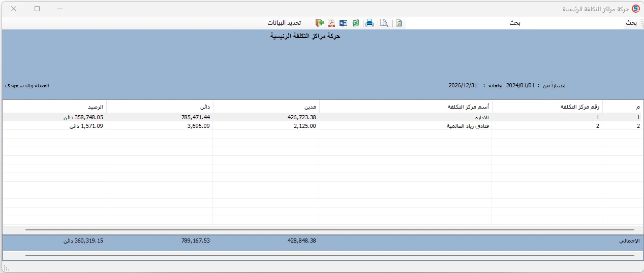Sort by رقم مركز التكلفة column header
The height and width of the screenshot is (273, 644).
pos(547,107)
